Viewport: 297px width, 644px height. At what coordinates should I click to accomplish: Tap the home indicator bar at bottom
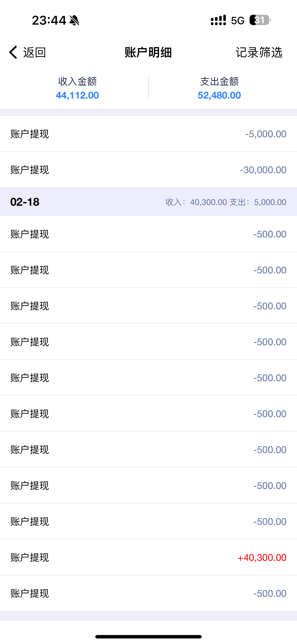point(148,636)
